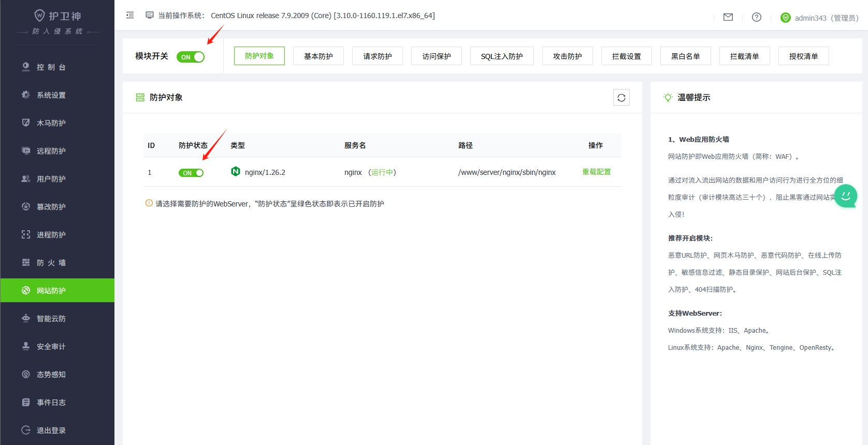Open 控制台 in the sidebar

57,67
